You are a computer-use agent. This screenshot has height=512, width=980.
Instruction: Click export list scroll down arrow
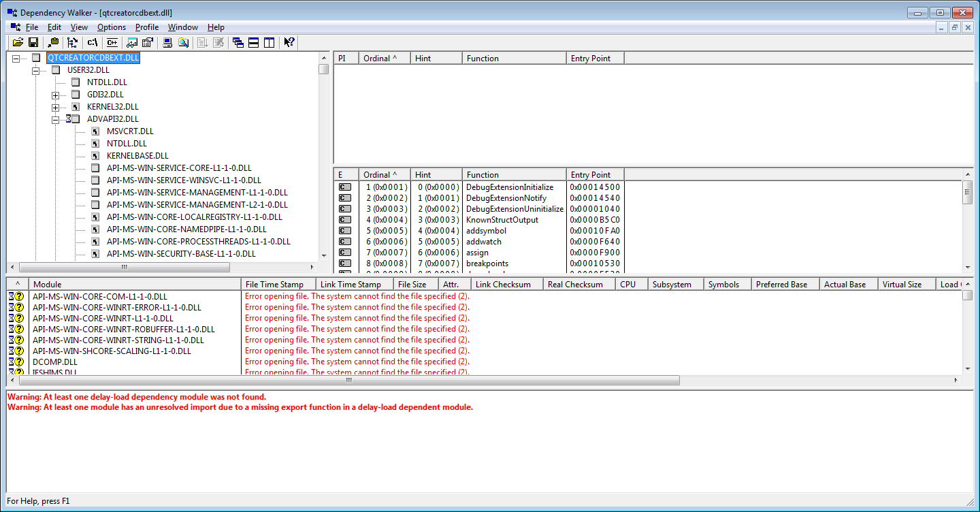[x=968, y=268]
